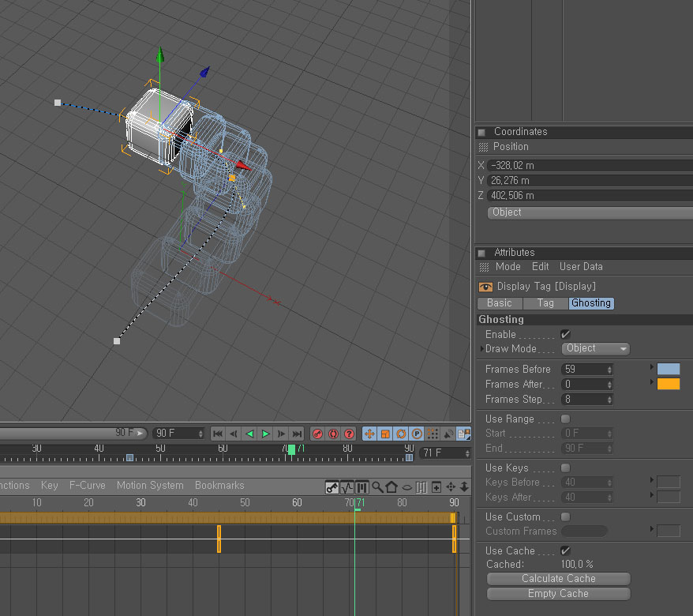Expand the Draw Mode disclosure triangle
The height and width of the screenshot is (616, 693).
pos(481,348)
